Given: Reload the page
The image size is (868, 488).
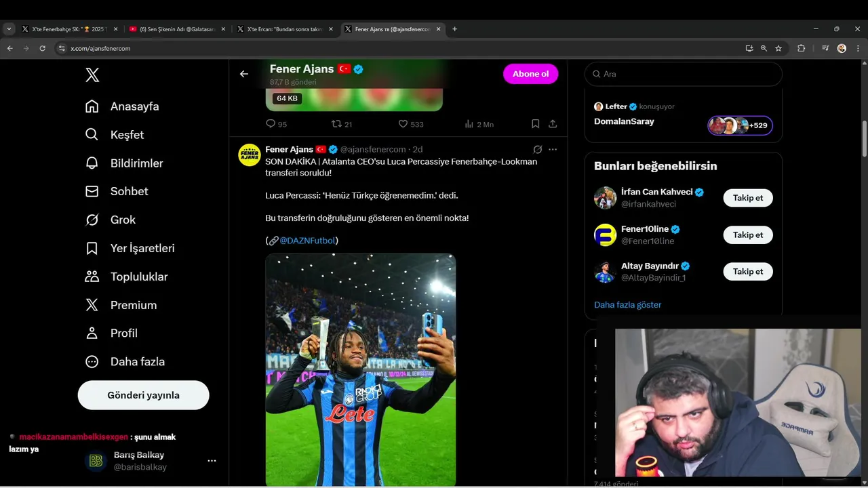Looking at the screenshot, I should (x=43, y=48).
